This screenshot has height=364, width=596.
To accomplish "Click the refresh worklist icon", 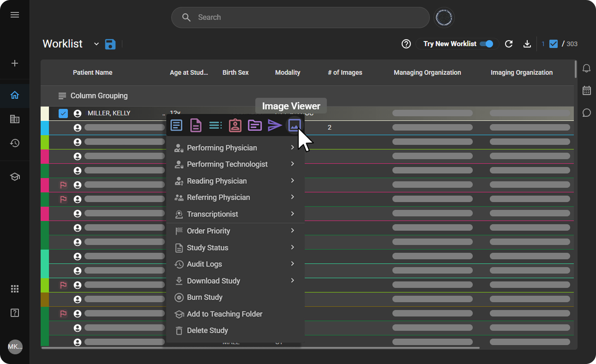I will point(509,44).
